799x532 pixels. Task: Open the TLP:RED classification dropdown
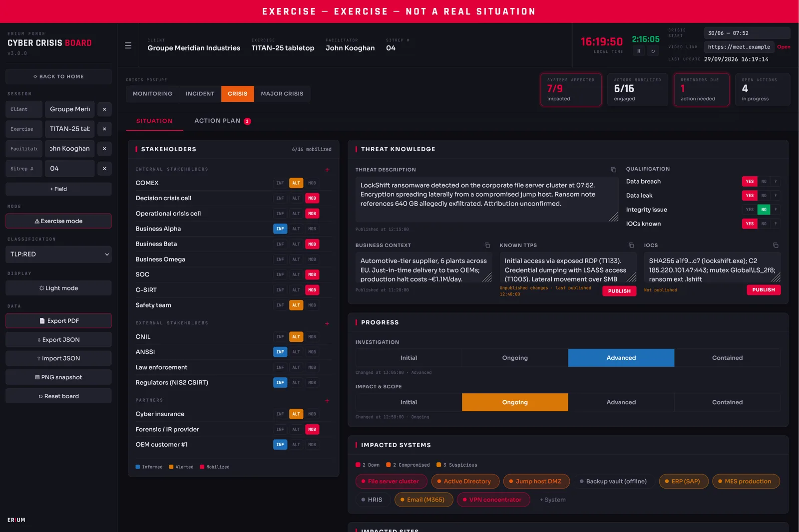[58, 254]
